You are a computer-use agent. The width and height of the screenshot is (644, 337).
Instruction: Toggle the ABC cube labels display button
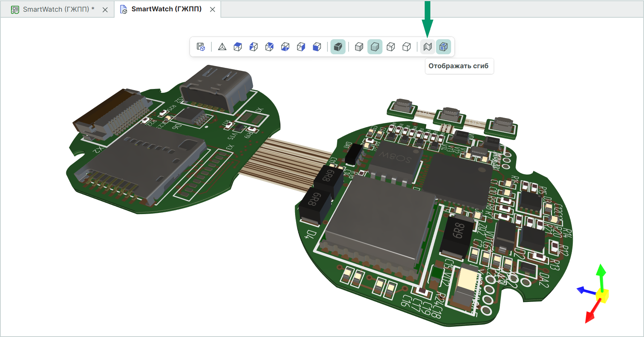[x=444, y=47]
